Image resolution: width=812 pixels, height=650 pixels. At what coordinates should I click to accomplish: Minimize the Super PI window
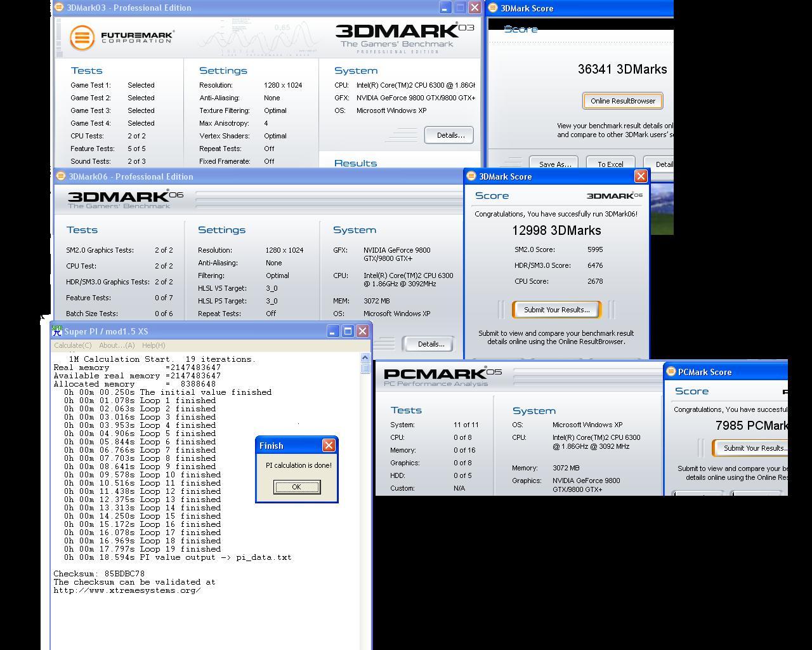point(333,331)
